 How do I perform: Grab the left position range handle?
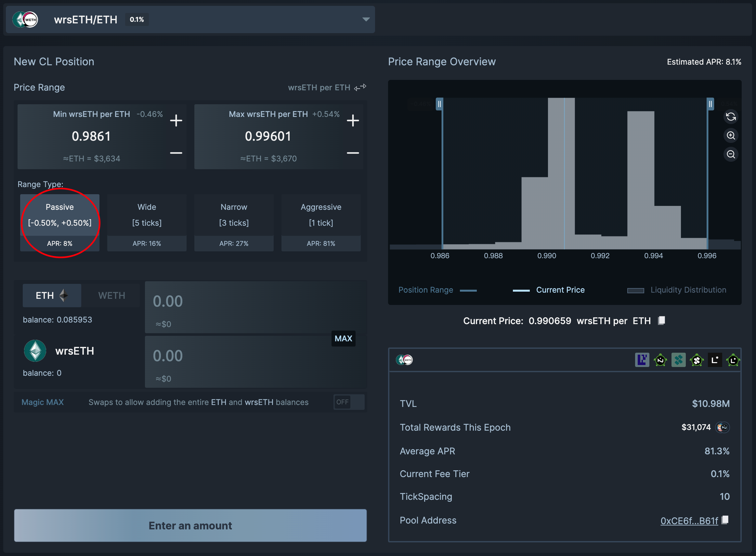439,104
